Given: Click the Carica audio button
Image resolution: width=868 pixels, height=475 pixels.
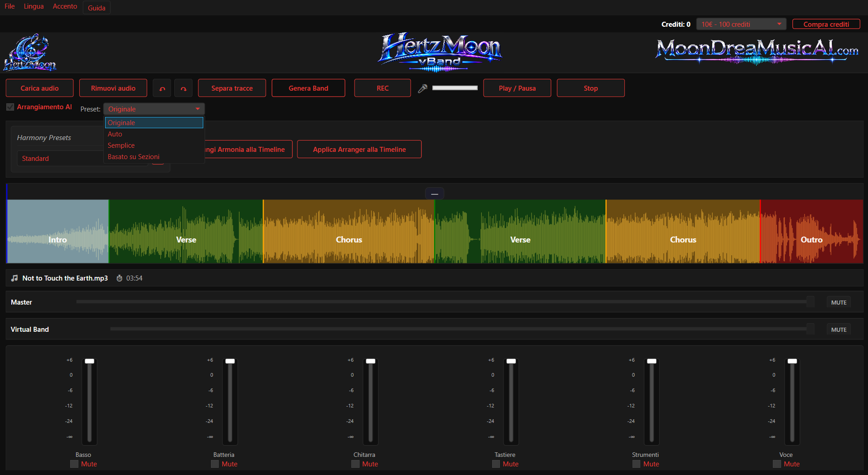Looking at the screenshot, I should point(39,88).
